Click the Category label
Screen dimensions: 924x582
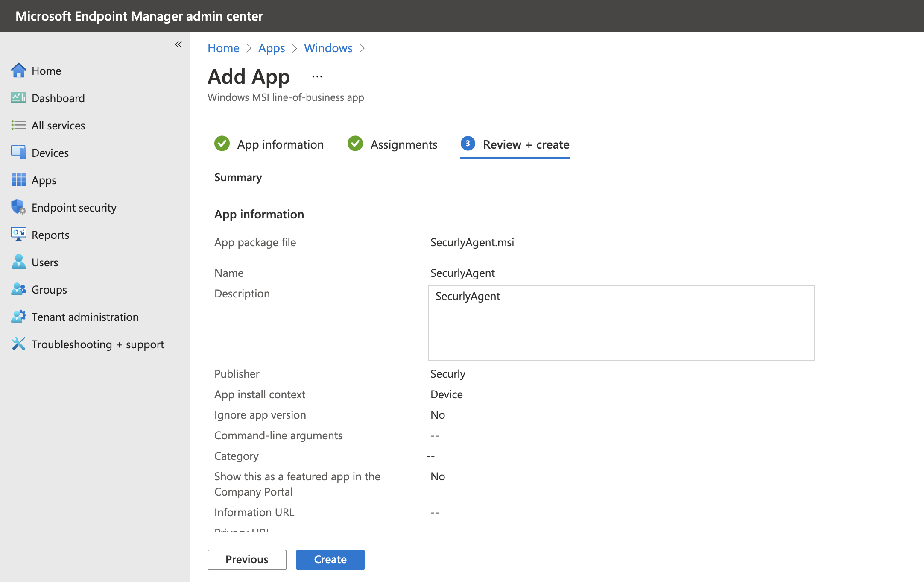237,456
